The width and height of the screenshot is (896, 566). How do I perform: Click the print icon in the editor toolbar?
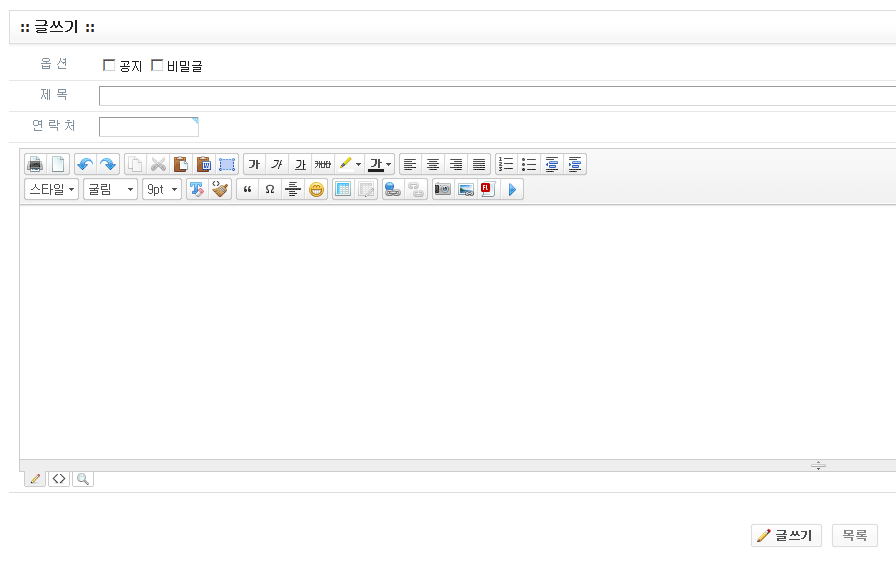(35, 164)
